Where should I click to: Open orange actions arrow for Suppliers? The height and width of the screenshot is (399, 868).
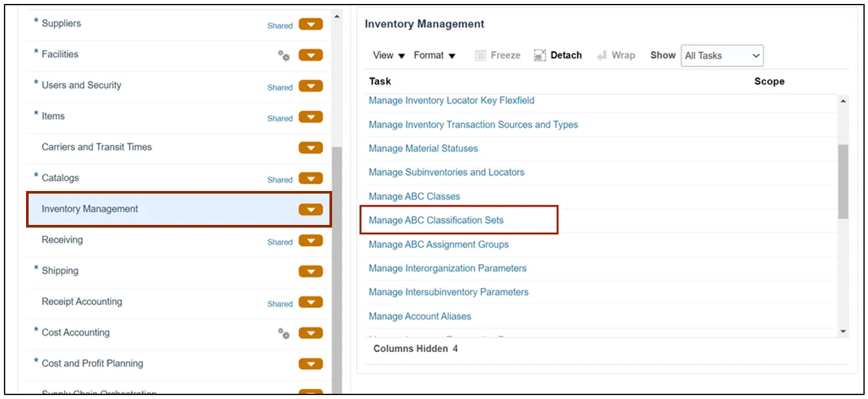(x=311, y=25)
